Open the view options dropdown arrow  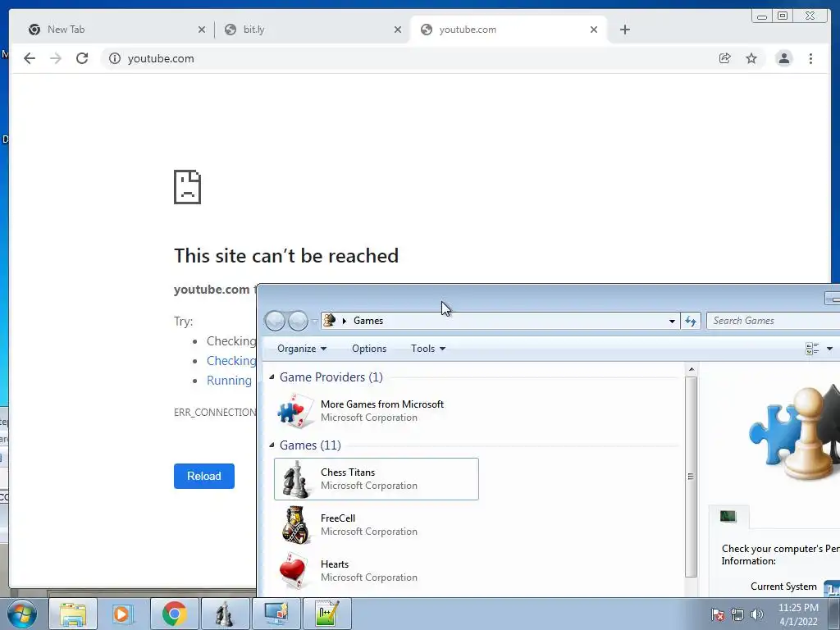[829, 349]
